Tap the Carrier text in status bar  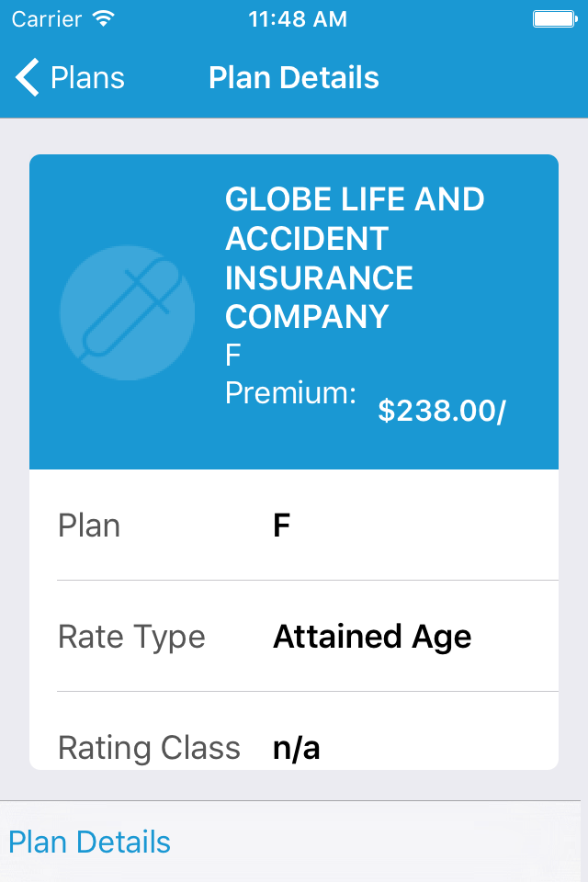click(46, 18)
